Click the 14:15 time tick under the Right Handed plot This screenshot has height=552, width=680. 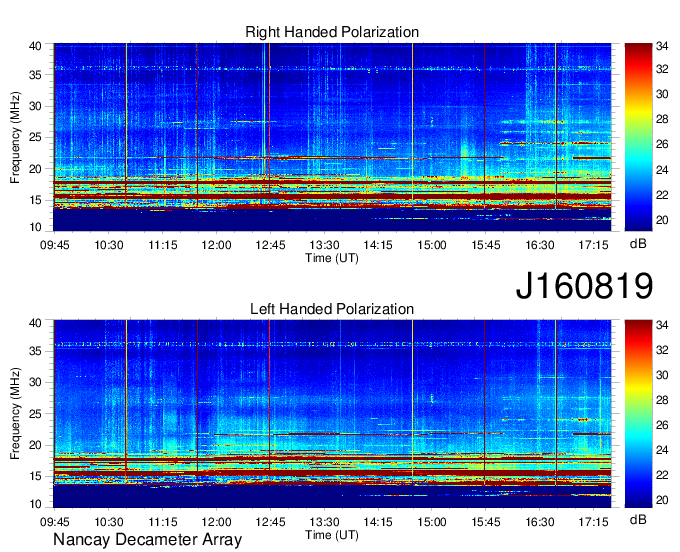click(378, 245)
